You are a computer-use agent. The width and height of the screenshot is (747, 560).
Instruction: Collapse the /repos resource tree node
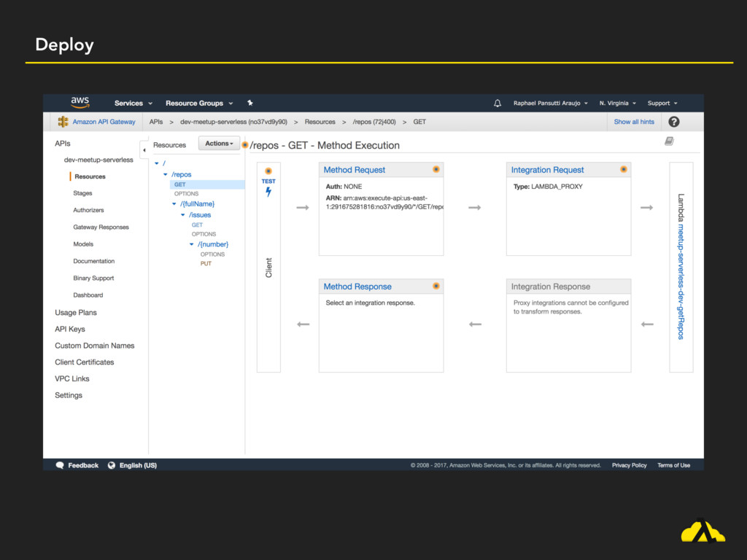[166, 175]
